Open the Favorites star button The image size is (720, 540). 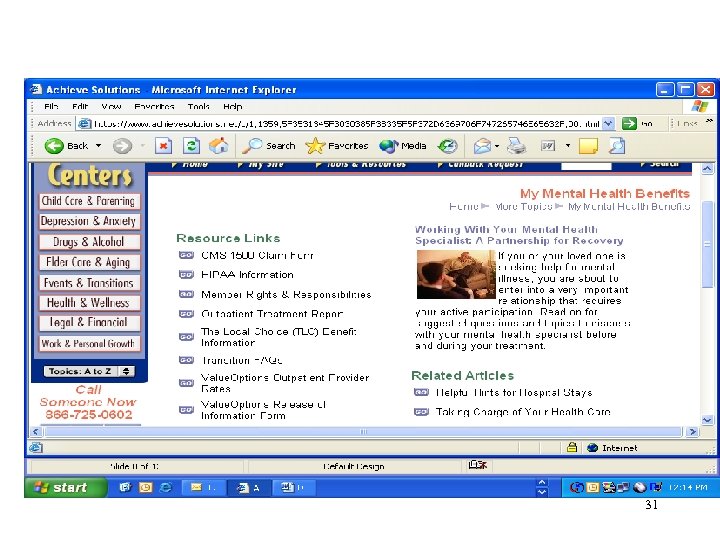337,146
